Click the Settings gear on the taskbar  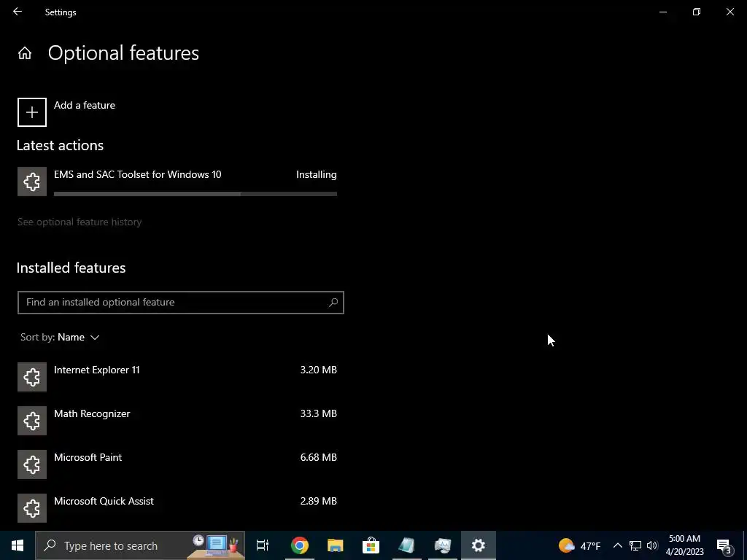pos(479,545)
